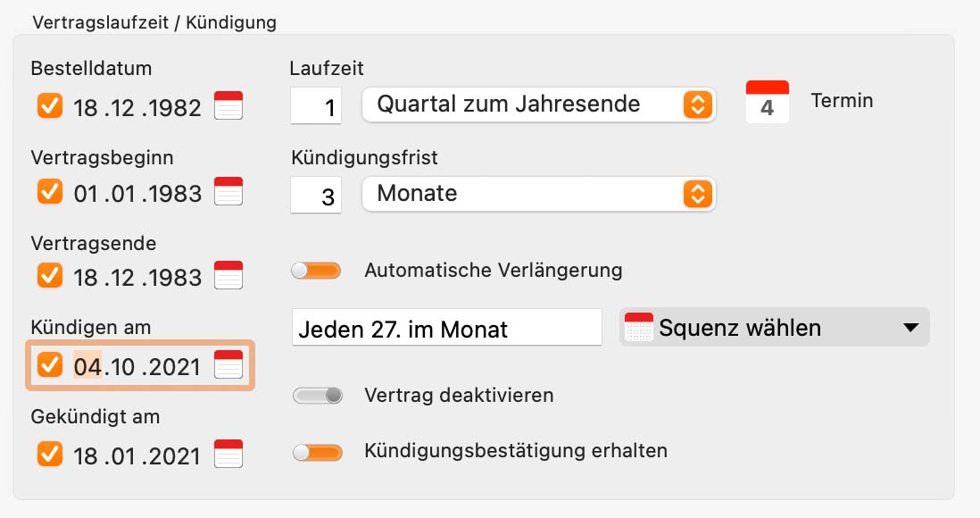Viewport: 980px width, 518px height.
Task: Open calendar picker for Vertragsbeginn
Action: click(228, 191)
